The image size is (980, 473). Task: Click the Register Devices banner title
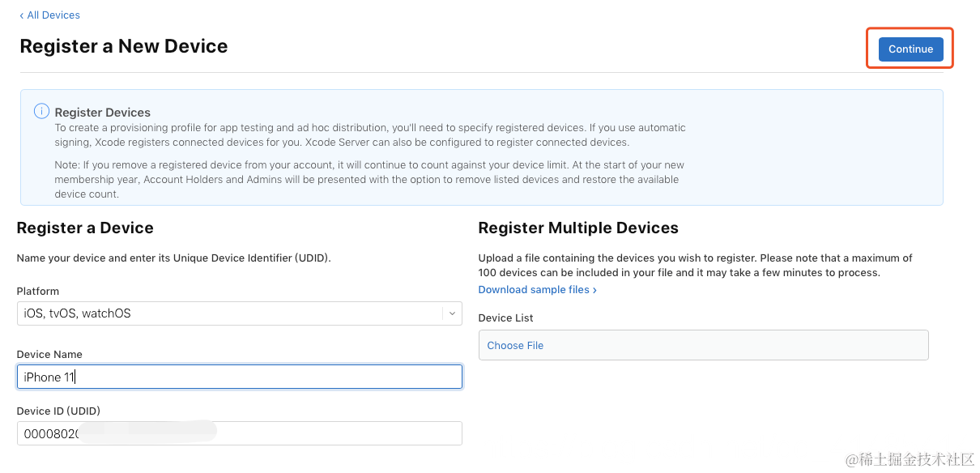(x=103, y=113)
